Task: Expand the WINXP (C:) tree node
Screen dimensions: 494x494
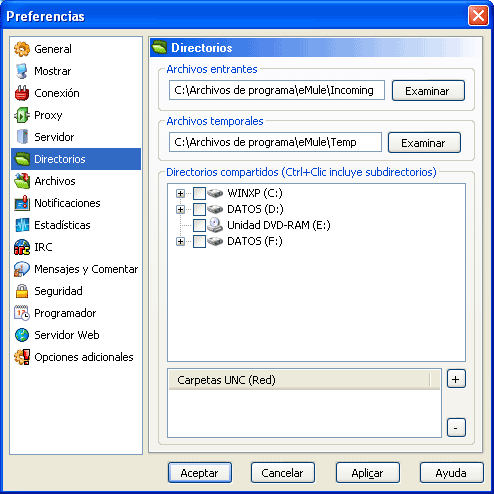Action: (x=180, y=193)
